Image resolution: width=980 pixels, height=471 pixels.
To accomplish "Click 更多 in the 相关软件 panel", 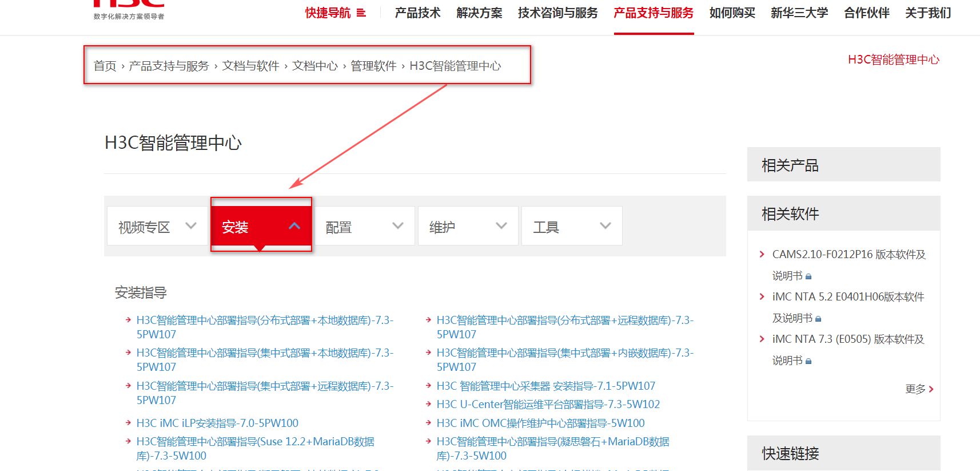I will coord(919,389).
